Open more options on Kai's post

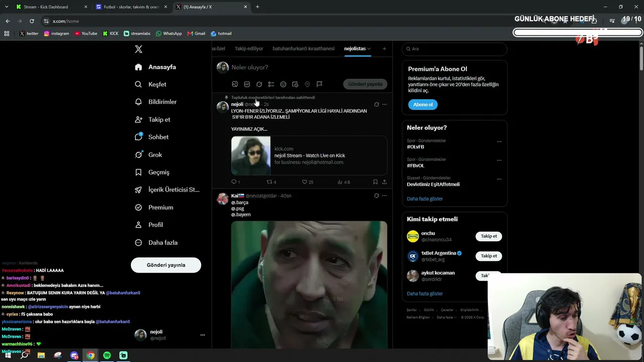pos(384,196)
